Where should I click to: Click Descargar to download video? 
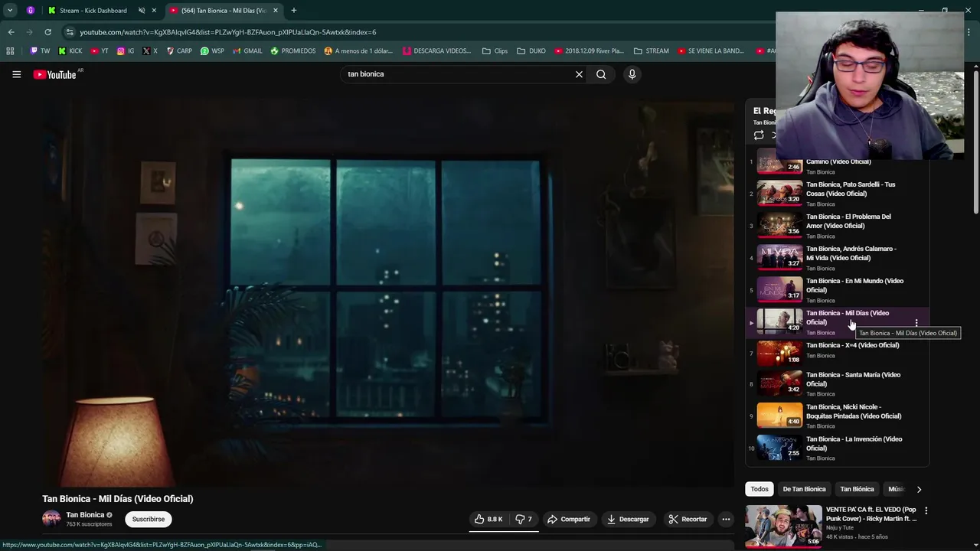click(628, 519)
